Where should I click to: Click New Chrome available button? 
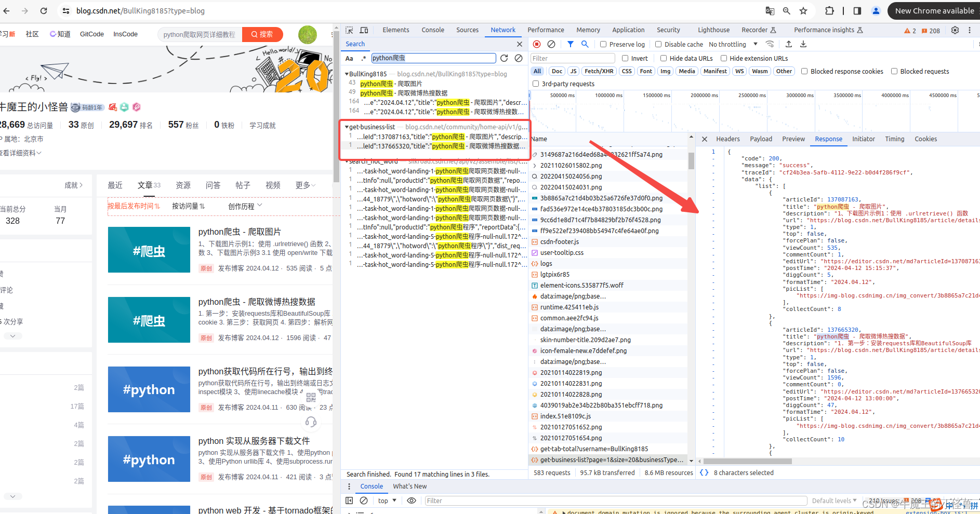click(x=934, y=10)
